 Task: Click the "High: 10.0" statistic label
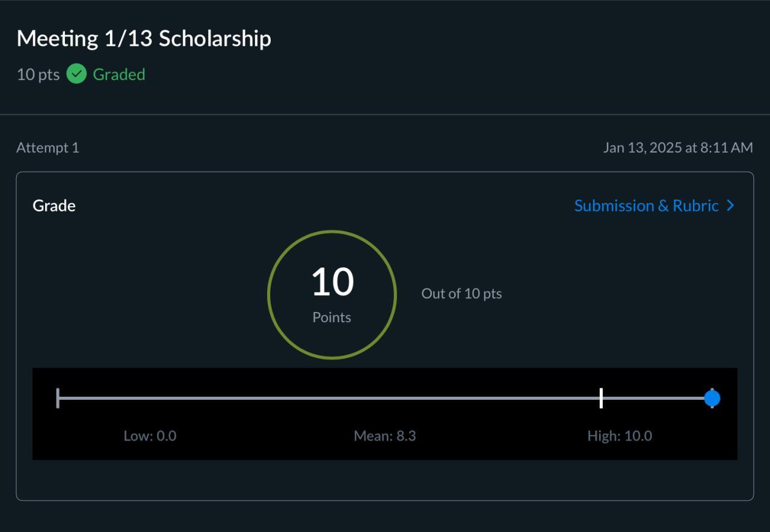coord(620,436)
